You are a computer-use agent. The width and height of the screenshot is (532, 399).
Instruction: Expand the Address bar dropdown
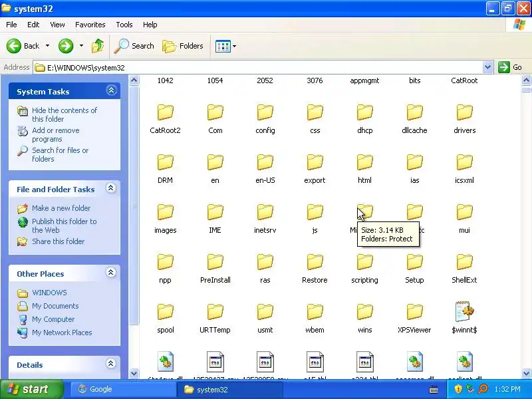point(487,67)
